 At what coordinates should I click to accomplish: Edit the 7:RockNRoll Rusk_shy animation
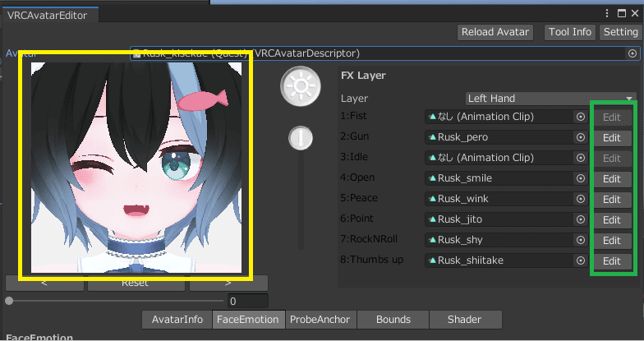pyautogui.click(x=611, y=240)
